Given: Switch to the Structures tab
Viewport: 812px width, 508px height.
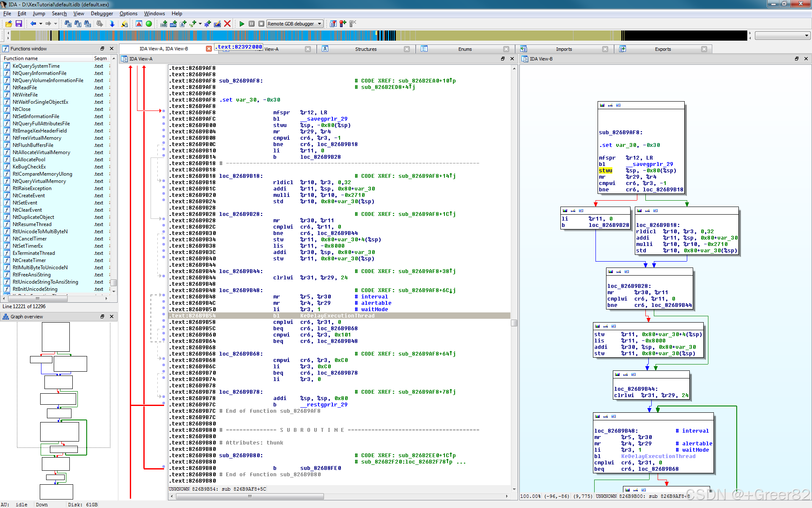Looking at the screenshot, I should 365,49.
